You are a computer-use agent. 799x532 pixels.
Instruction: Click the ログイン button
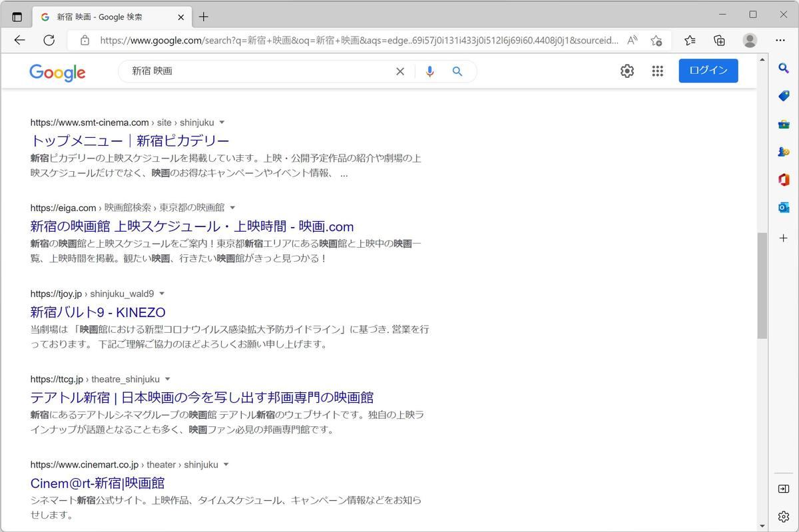point(708,71)
